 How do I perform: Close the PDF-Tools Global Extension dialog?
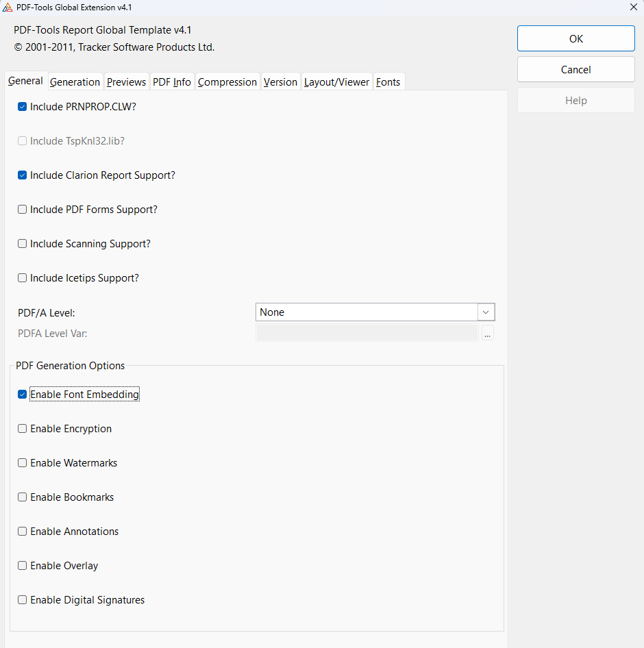[632, 7]
